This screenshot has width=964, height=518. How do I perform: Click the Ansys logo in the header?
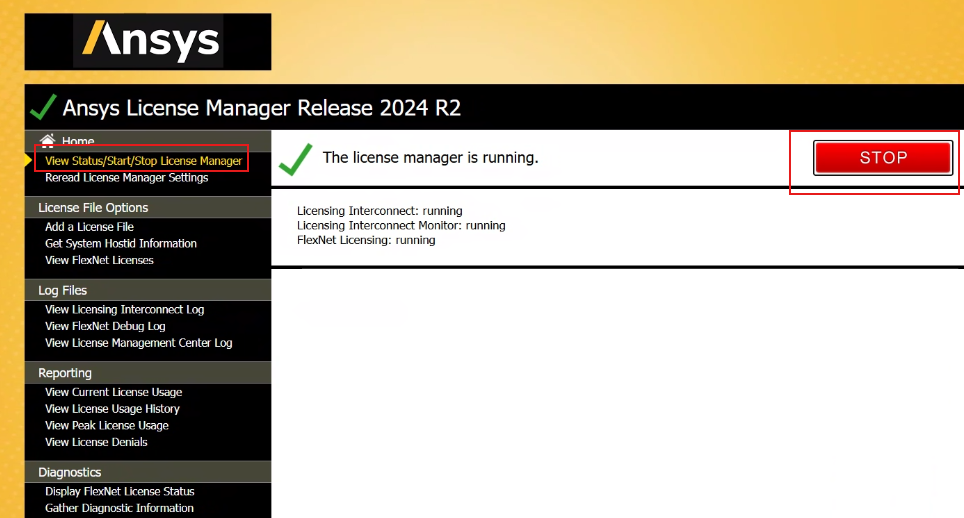(x=148, y=41)
